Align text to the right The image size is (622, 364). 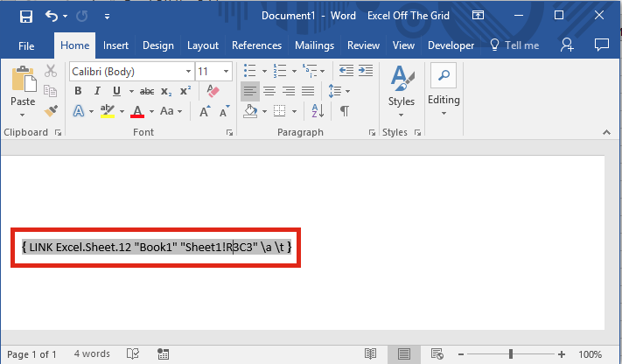pyautogui.click(x=289, y=91)
